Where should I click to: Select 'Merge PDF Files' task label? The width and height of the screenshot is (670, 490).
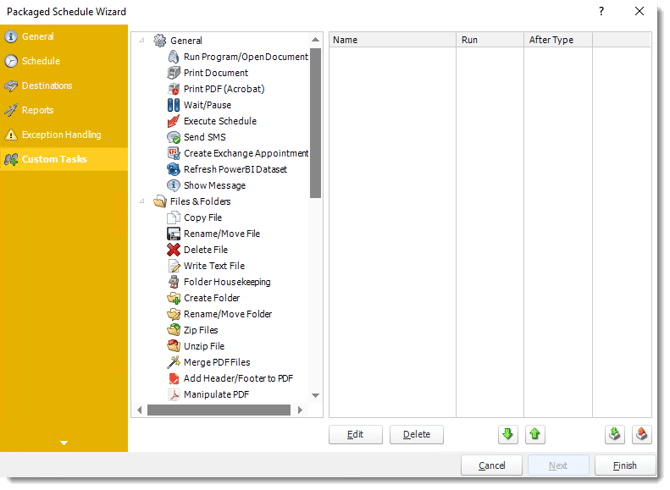tap(217, 363)
